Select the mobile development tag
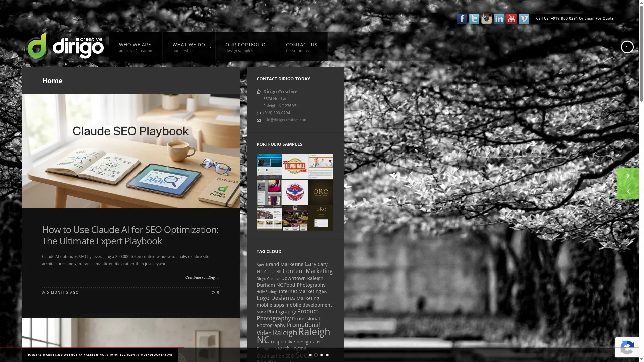Viewport: 644px width, 362px height. tap(309, 305)
